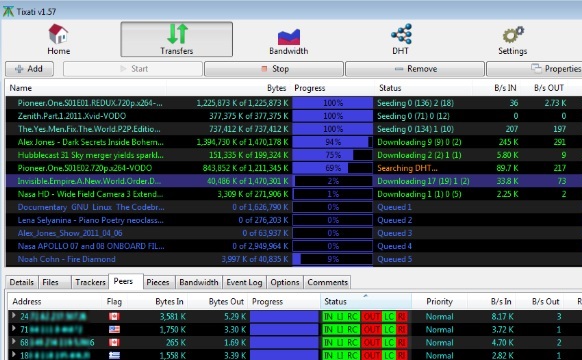Click the Searching DHT... status

tap(407, 168)
